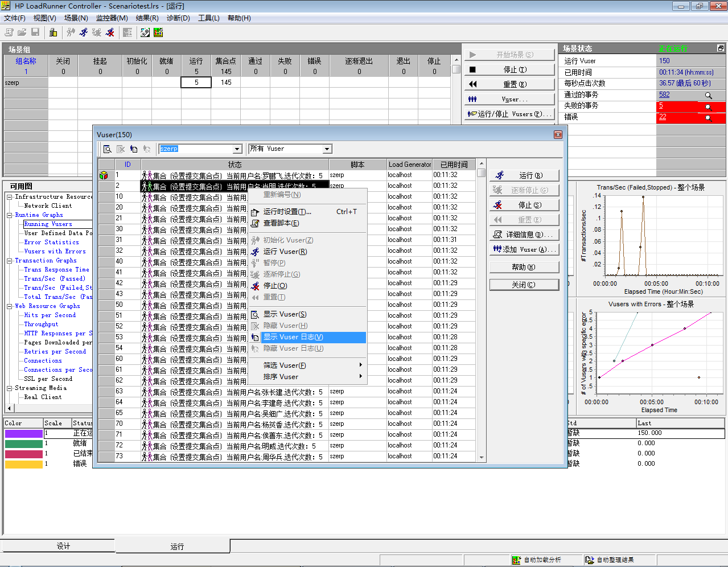728x567 pixels.
Task: Open the 监控器(M) menu
Action: 112,18
